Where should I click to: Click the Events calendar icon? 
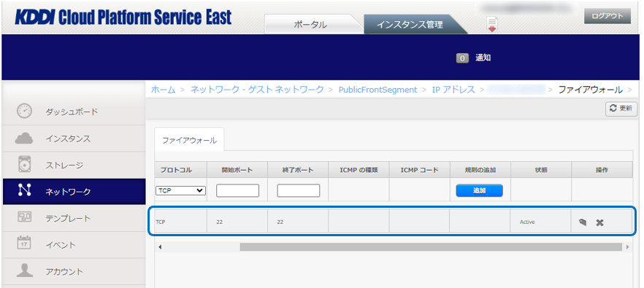pyautogui.click(x=24, y=243)
